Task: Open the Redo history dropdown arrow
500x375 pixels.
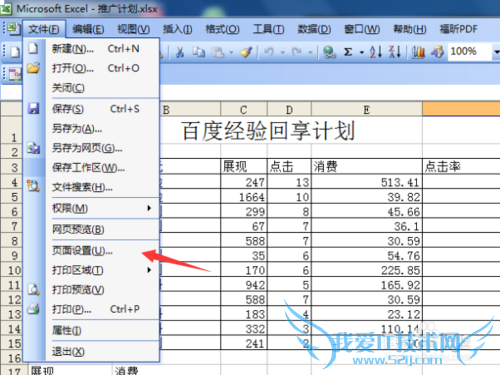Action: pyautogui.click(x=310, y=52)
